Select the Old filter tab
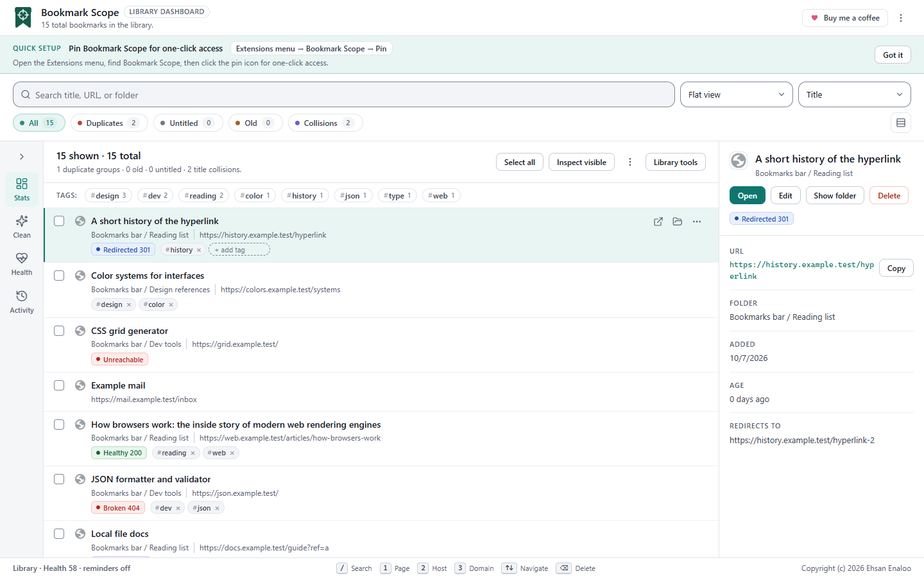The width and height of the screenshot is (924, 578). point(255,123)
